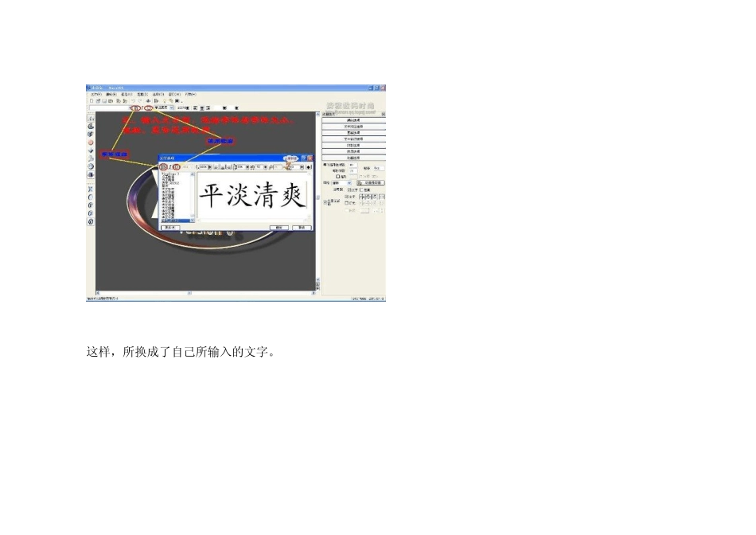The height and width of the screenshot is (535, 756).
Task: Open the dropdown beside the outline button
Action: [172, 108]
